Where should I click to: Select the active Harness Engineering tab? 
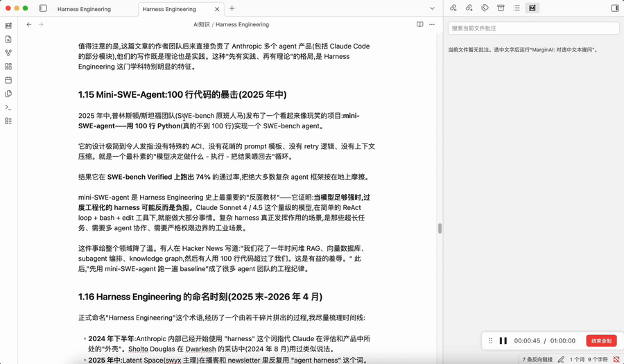click(x=169, y=9)
